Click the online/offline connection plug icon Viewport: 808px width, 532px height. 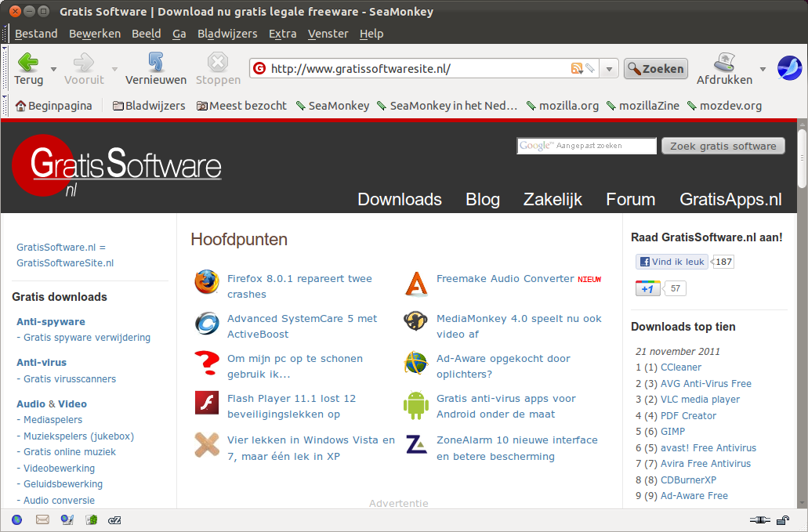pos(759,519)
